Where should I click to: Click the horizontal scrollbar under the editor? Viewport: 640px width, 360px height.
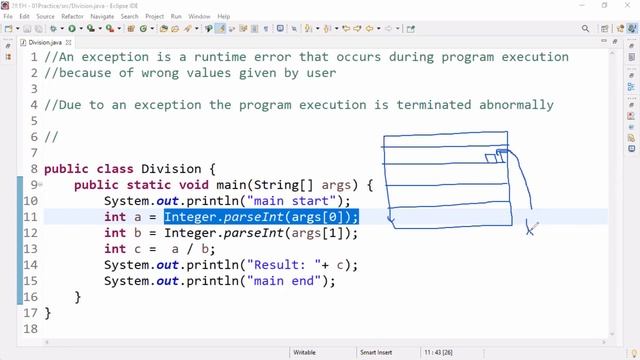point(325,342)
